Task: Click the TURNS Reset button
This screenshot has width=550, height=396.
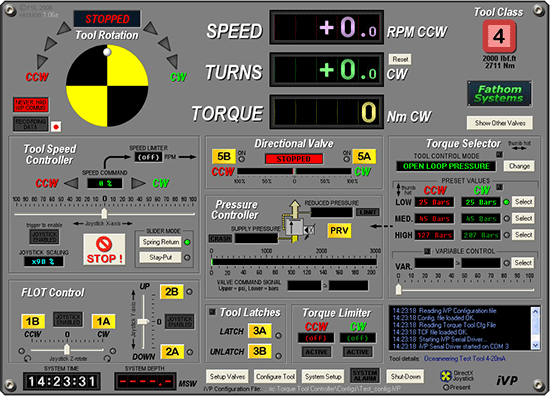Action: 400,59
